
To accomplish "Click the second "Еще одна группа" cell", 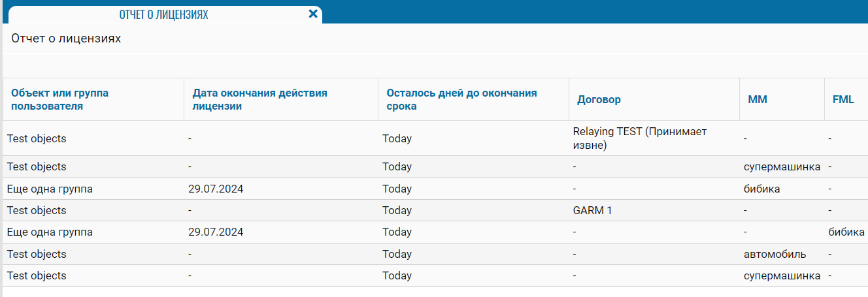I will point(50,232).
